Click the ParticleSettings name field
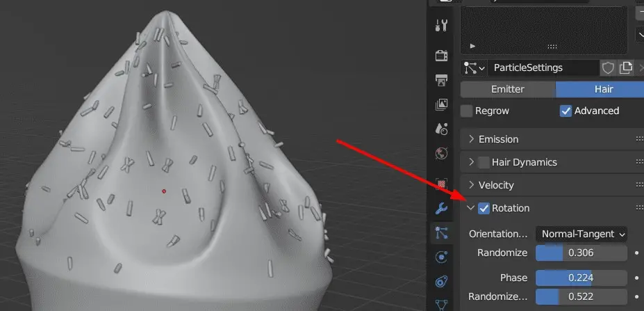The width and height of the screenshot is (644, 311). coord(543,68)
